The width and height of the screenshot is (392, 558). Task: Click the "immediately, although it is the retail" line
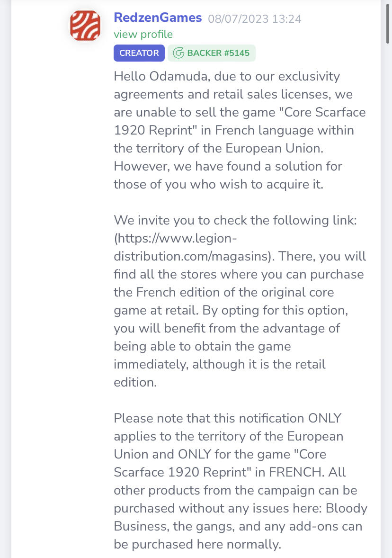pos(220,364)
